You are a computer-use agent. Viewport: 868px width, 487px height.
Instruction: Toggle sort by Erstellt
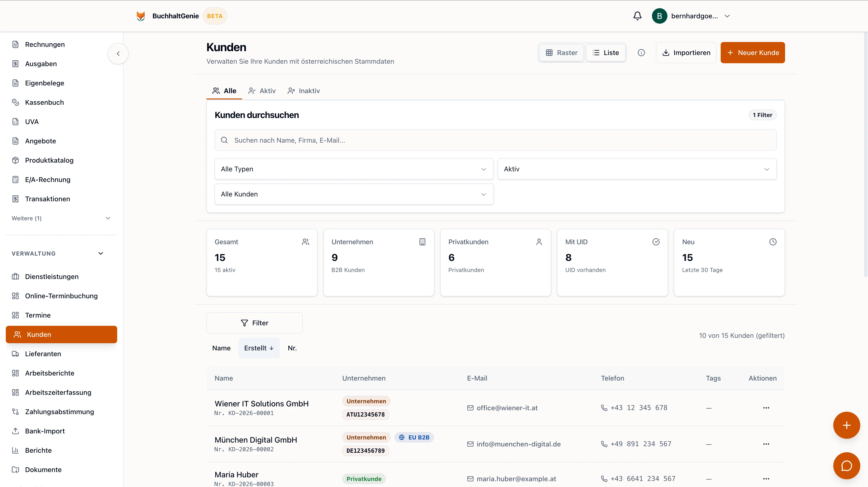pyautogui.click(x=259, y=348)
